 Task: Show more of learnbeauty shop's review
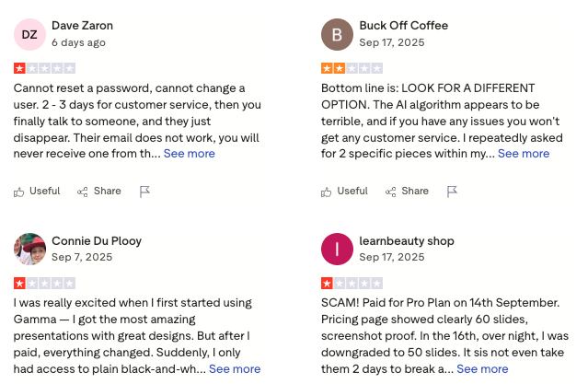click(x=482, y=368)
